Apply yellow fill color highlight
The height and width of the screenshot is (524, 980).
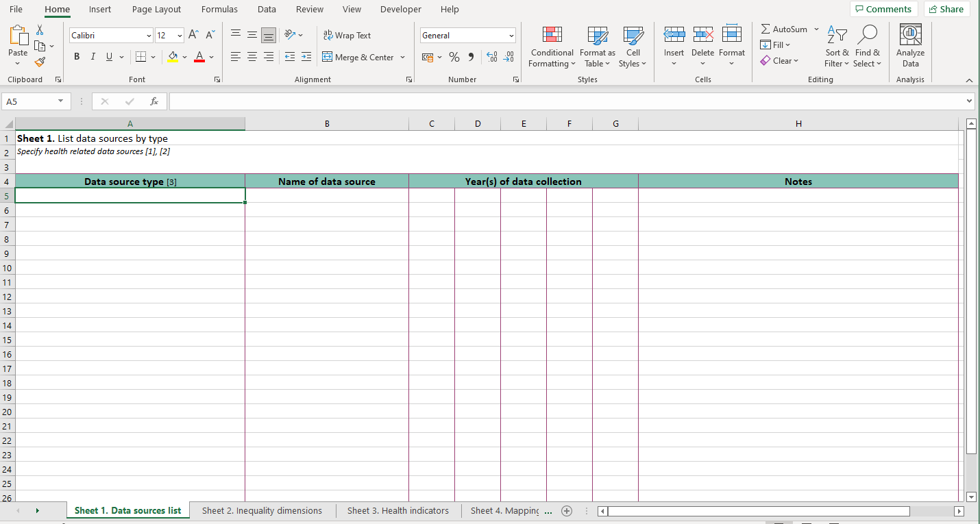coord(173,57)
